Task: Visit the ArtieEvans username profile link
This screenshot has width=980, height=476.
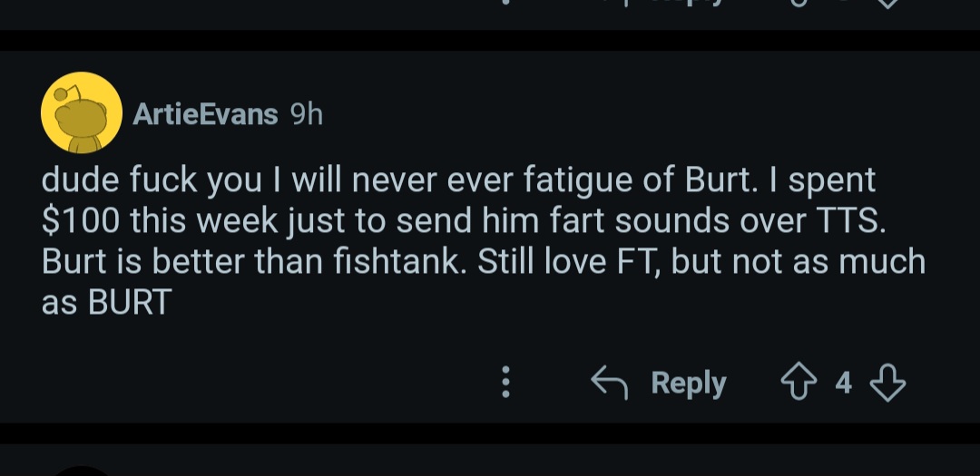Action: click(x=205, y=114)
